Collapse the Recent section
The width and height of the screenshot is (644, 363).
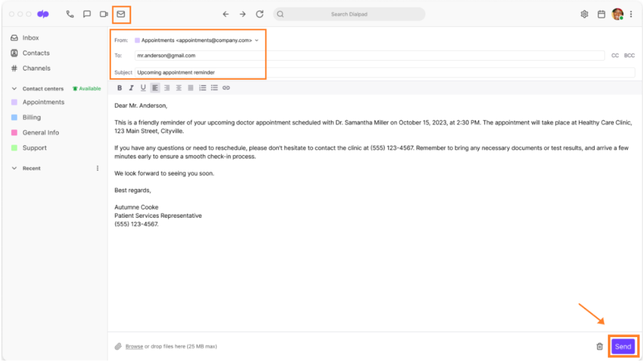(14, 168)
